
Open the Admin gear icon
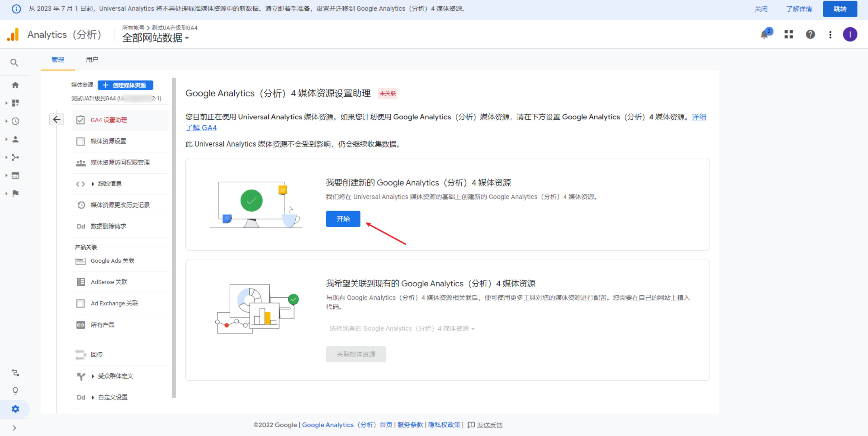click(15, 409)
